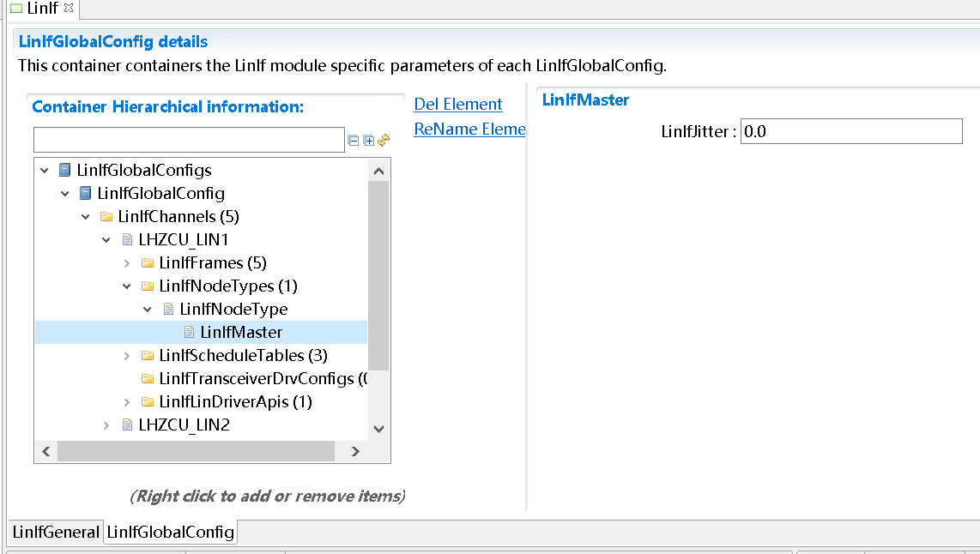Switch to the LinIfGeneral tab

[x=56, y=533]
